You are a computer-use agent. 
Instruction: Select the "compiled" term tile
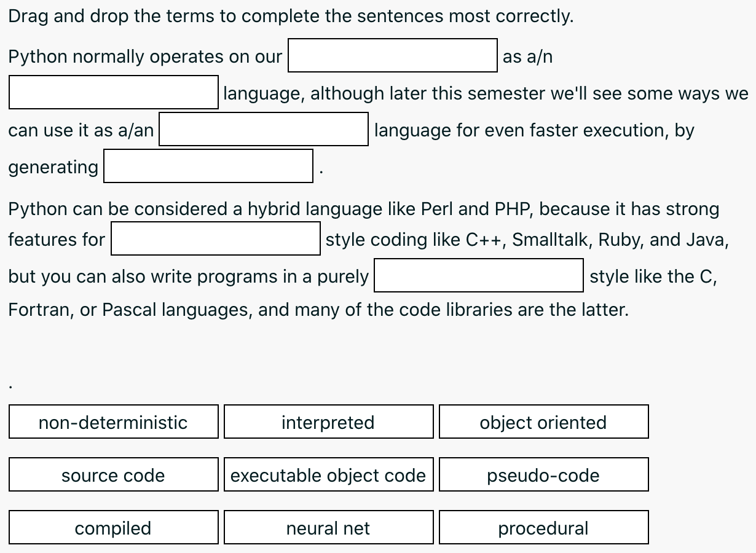pyautogui.click(x=113, y=527)
